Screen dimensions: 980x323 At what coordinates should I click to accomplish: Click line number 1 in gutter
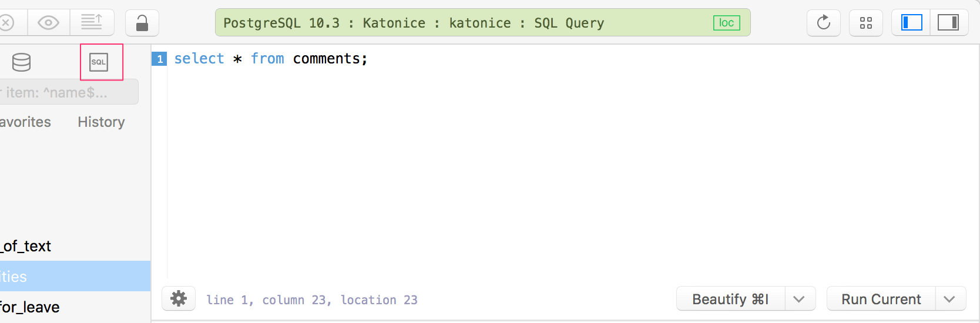coord(159,59)
